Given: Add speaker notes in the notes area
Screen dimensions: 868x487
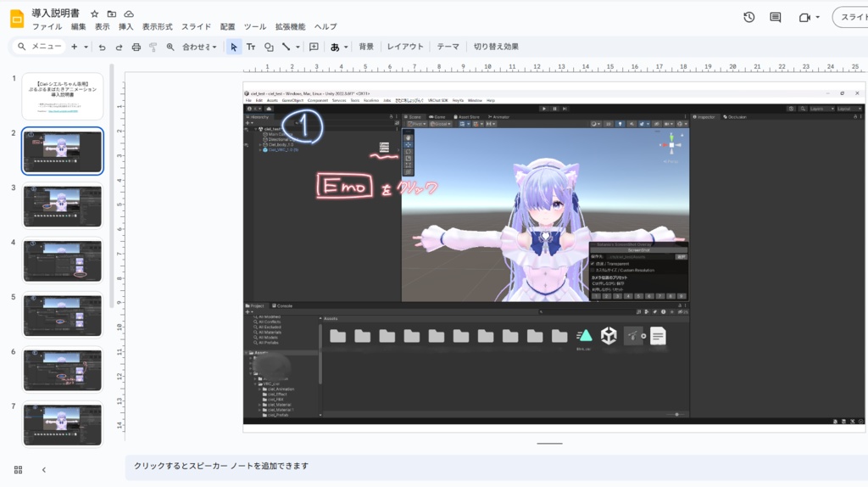Looking at the screenshot, I should click(496, 467).
